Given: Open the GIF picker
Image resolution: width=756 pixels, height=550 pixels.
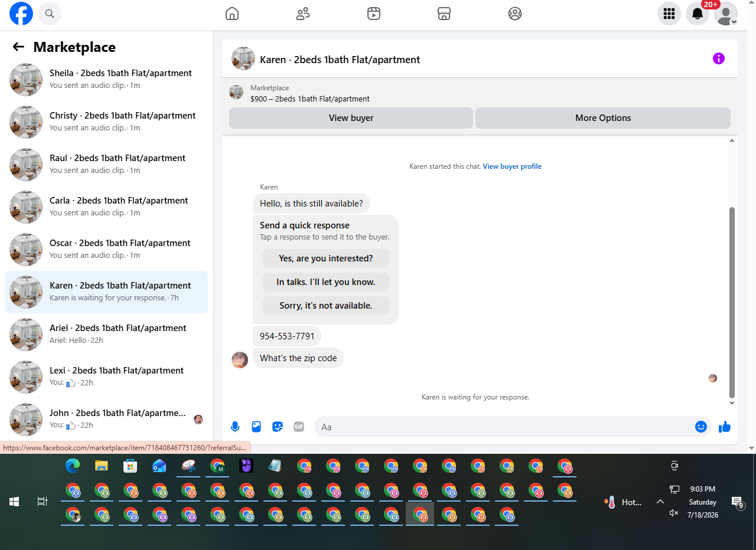Looking at the screenshot, I should tap(299, 427).
